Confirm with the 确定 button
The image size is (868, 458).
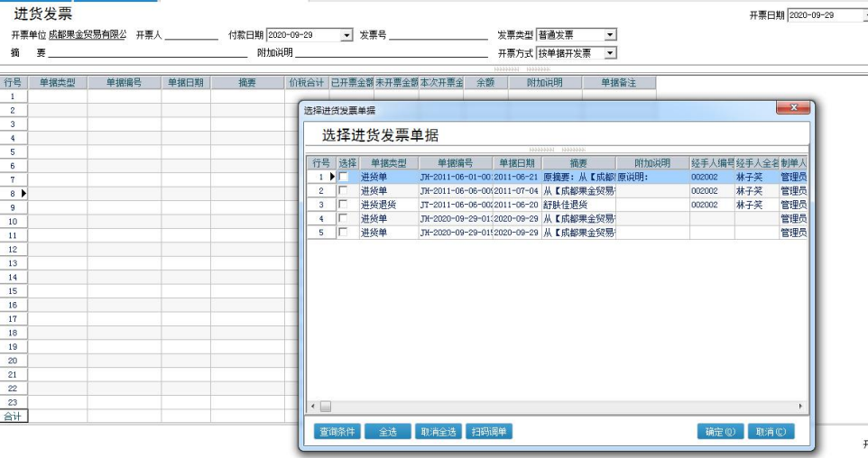[720, 432]
